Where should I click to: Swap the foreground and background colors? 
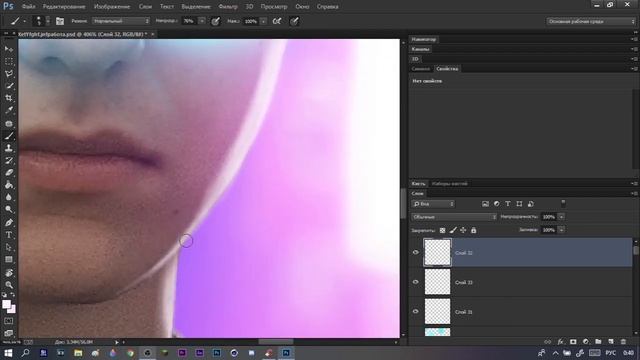coord(13,294)
